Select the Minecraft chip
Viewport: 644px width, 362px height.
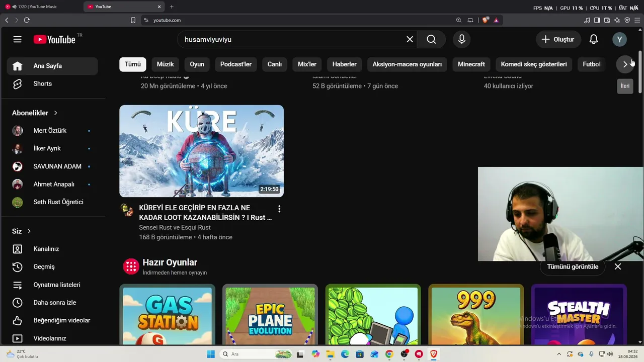tap(471, 64)
